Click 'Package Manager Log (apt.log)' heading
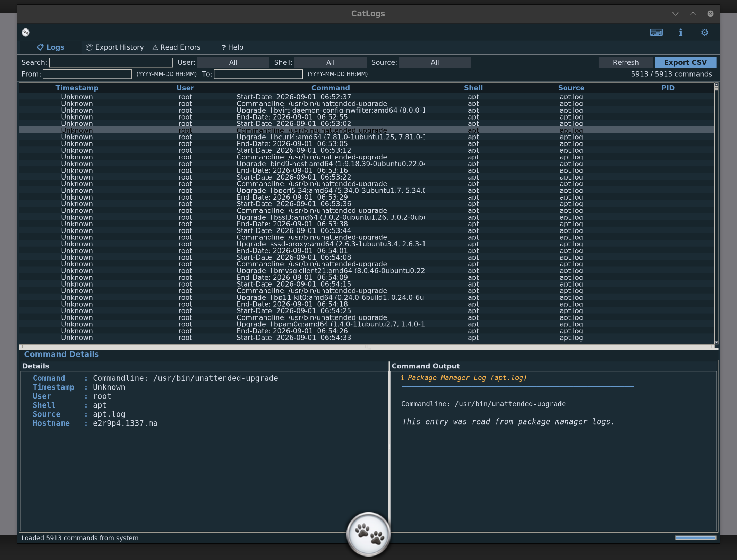 click(x=467, y=378)
